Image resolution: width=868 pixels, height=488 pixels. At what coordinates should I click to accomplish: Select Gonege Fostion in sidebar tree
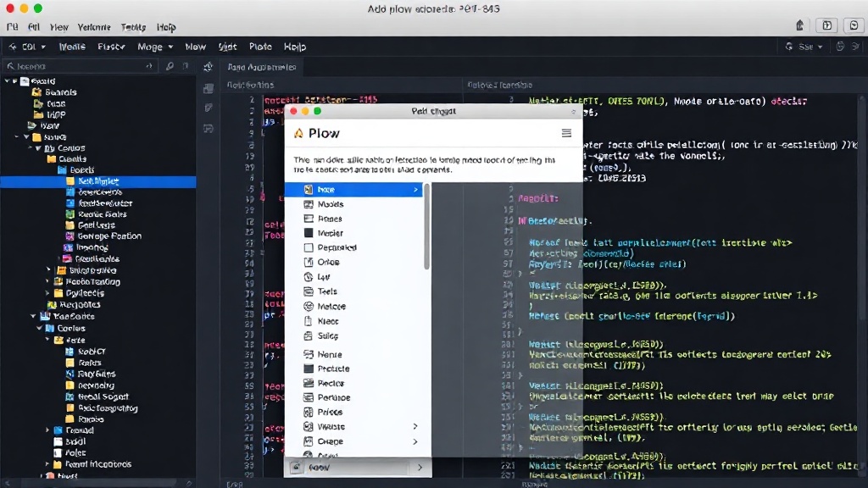[109, 236]
